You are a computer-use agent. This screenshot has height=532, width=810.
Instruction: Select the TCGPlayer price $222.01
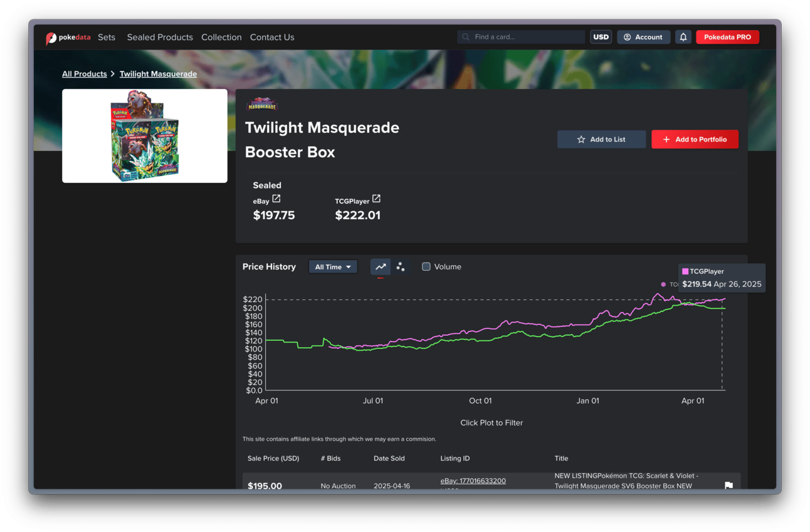click(358, 216)
